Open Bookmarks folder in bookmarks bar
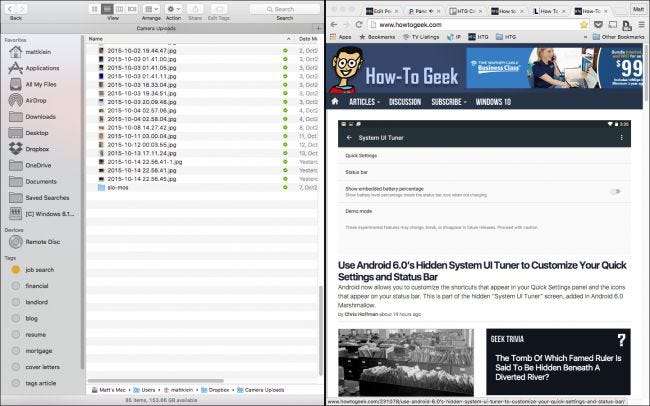650x406 pixels. click(377, 37)
